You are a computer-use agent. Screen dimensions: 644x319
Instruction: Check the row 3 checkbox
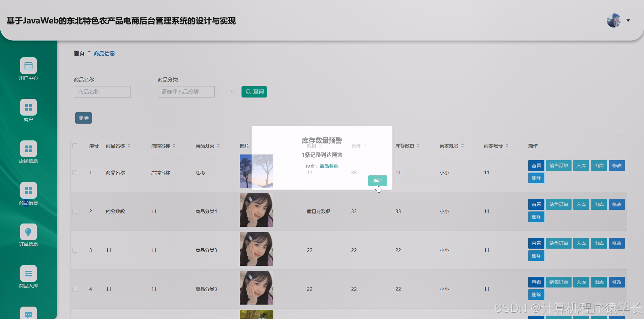coord(75,250)
